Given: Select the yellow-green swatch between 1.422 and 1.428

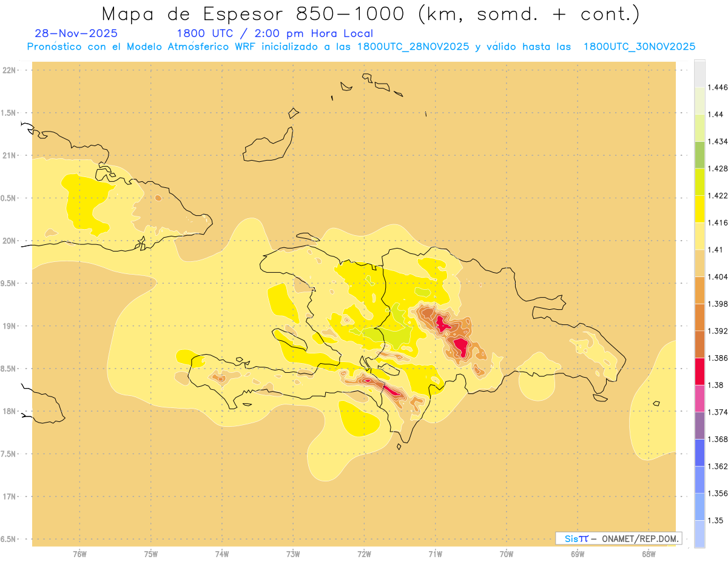Looking at the screenshot, I should [x=699, y=182].
